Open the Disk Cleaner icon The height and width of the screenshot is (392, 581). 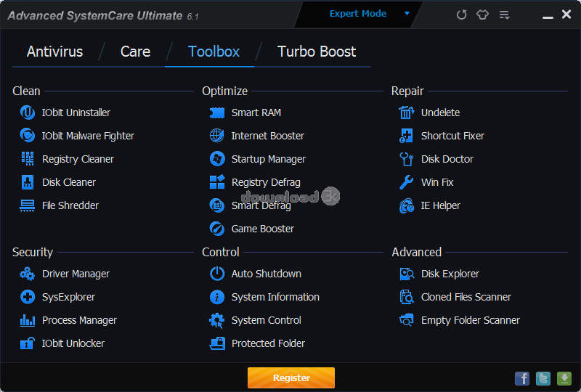coord(28,182)
